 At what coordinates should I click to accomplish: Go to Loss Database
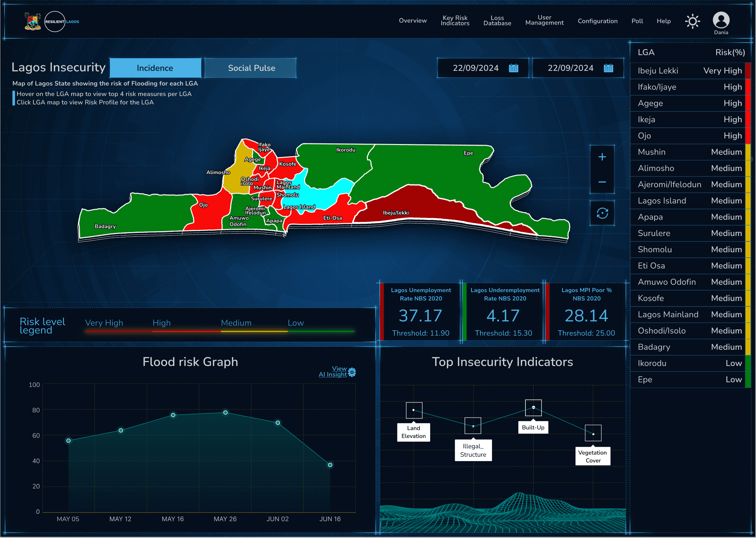(497, 20)
